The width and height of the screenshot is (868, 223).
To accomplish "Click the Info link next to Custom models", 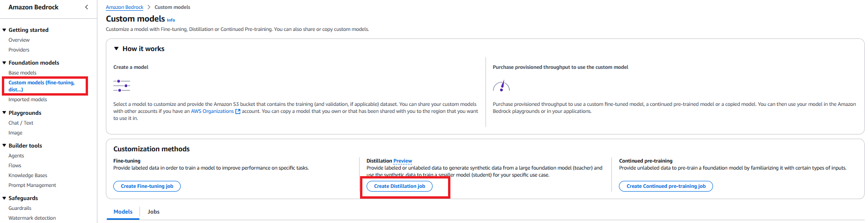I will coord(171,20).
